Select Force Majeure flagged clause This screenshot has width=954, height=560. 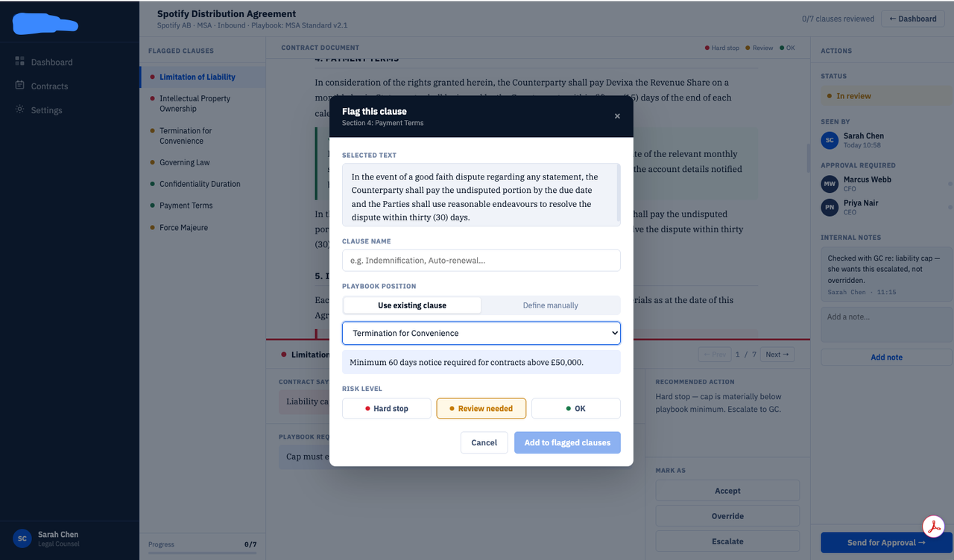(202, 228)
